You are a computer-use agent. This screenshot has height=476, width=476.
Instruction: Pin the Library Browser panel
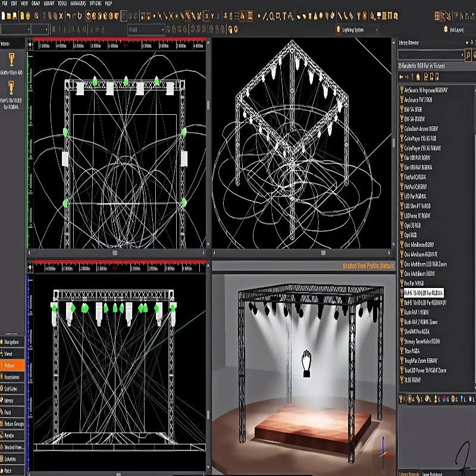pos(472,42)
